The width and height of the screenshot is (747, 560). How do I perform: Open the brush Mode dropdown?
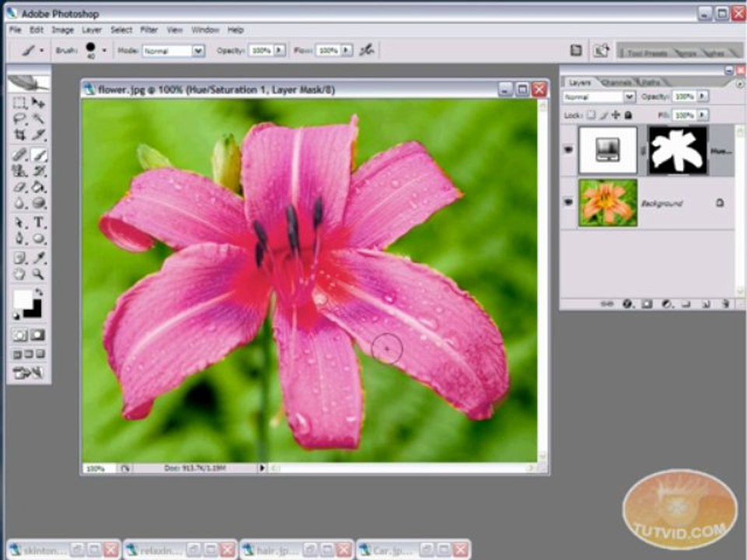pos(198,51)
